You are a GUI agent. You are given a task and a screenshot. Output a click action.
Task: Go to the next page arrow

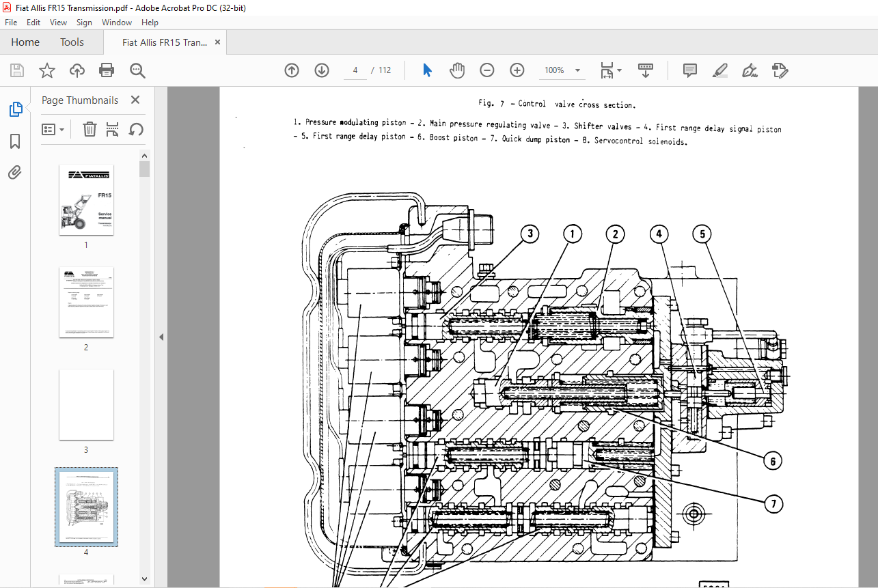(322, 70)
